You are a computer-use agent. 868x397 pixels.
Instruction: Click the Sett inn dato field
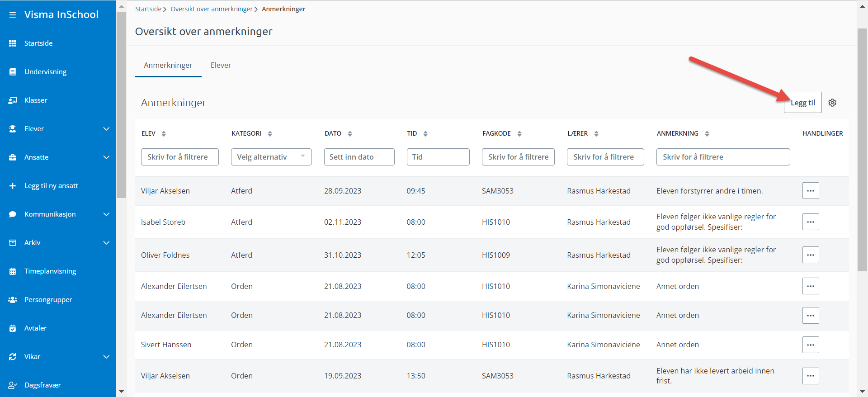359,157
